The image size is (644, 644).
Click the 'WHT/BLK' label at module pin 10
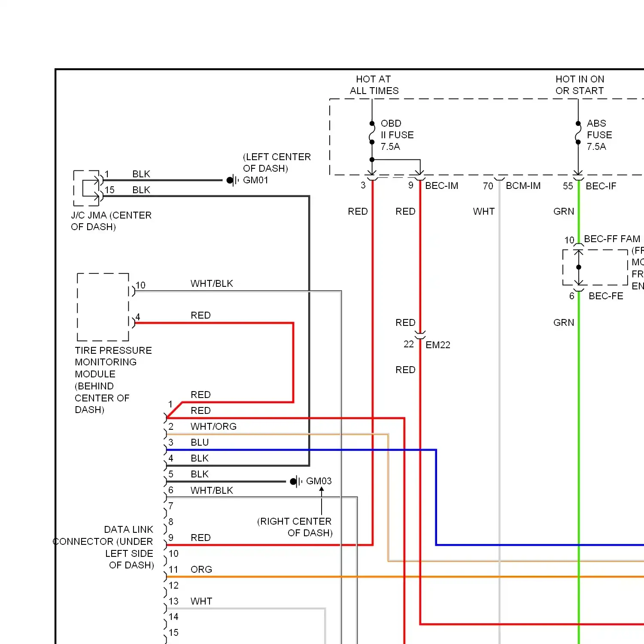coord(212,283)
